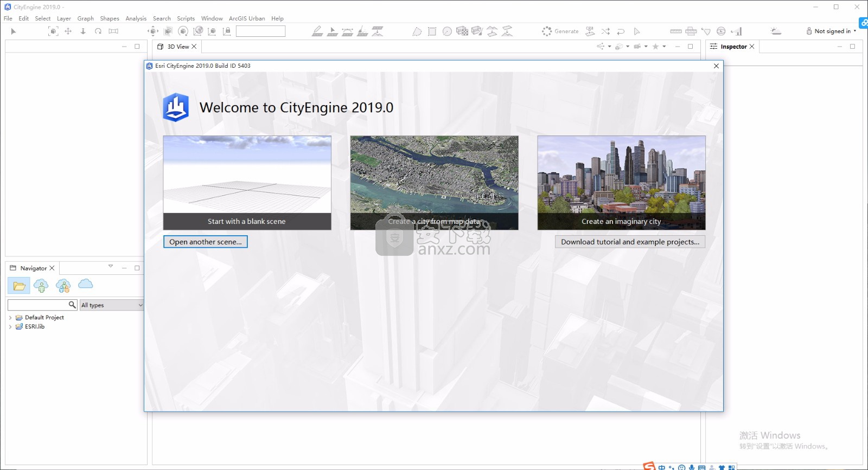Open the Graph menu
Image resolution: width=868 pixels, height=470 pixels.
tap(85, 18)
